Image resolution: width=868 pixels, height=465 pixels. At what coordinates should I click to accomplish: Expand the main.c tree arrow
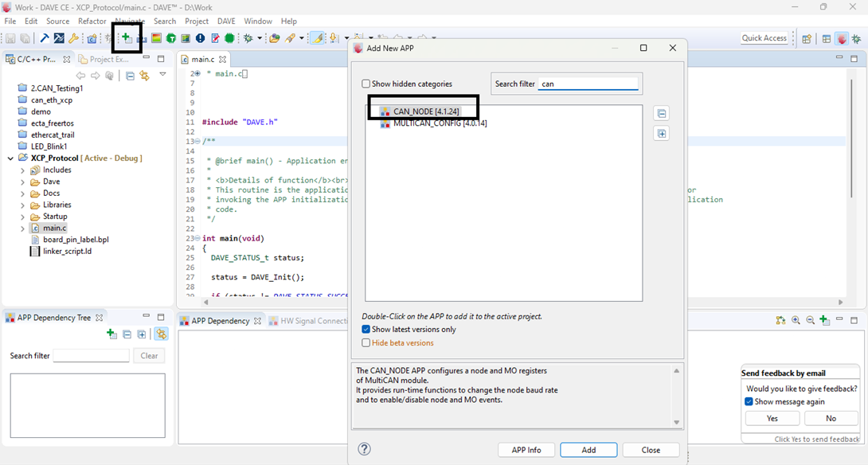[23, 229]
